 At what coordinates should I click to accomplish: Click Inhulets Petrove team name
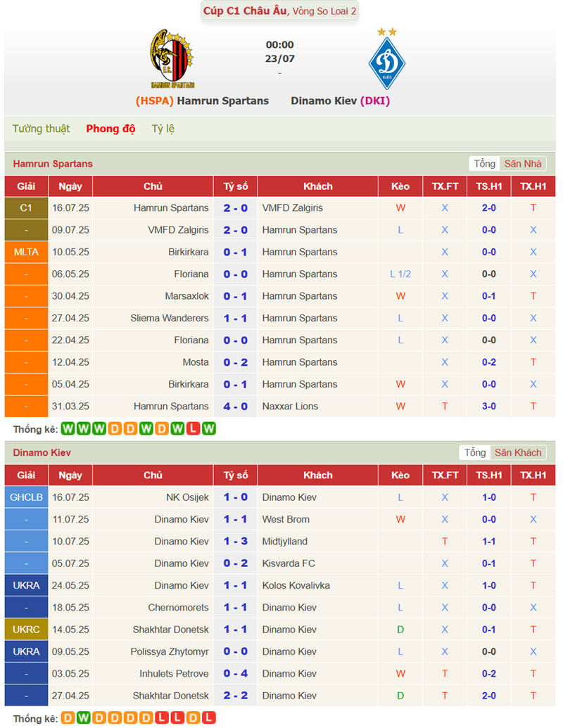tap(174, 674)
